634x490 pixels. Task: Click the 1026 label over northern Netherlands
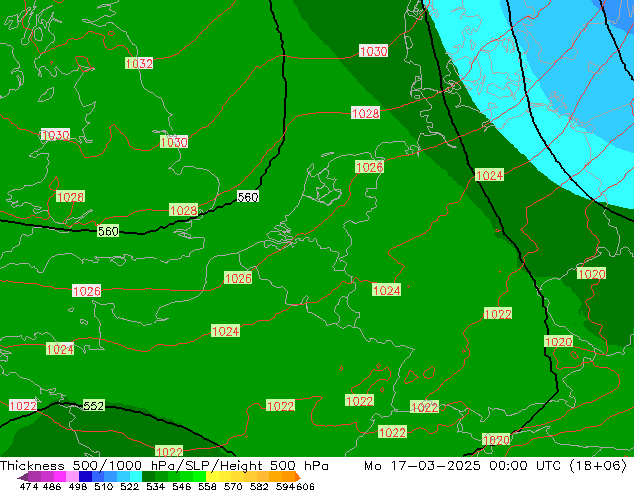point(370,167)
